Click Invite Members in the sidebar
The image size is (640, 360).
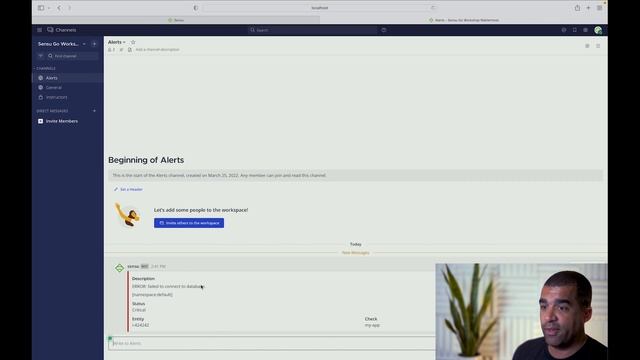pos(62,121)
